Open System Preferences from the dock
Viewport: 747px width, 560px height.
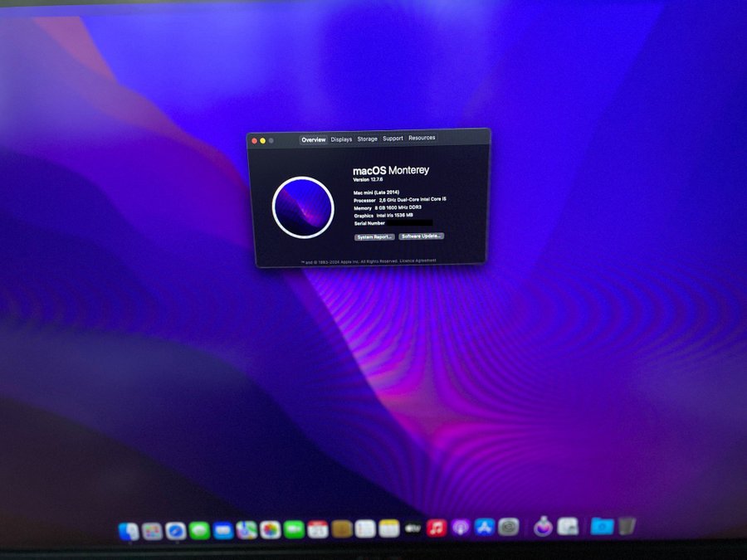509,527
